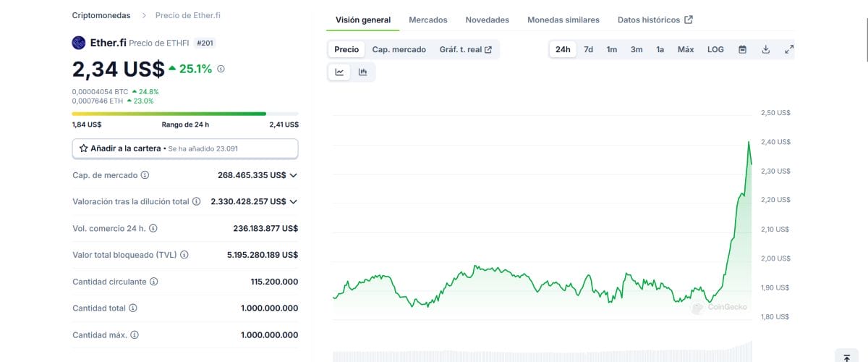The width and height of the screenshot is (868, 362).
Task: Go to the Criptomonedas breadcrumb link
Action: click(x=101, y=15)
